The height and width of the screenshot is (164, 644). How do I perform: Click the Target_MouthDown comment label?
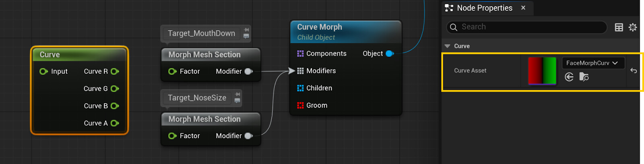(201, 33)
